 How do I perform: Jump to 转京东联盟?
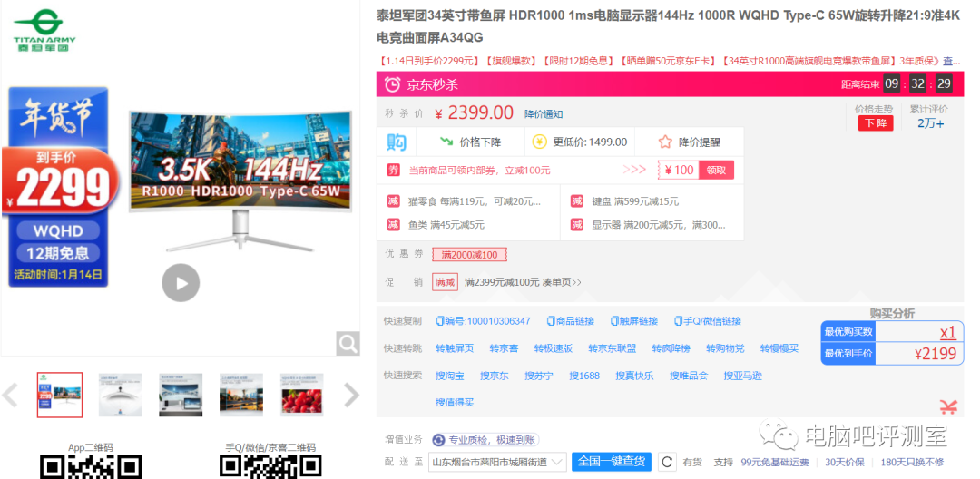click(612, 348)
